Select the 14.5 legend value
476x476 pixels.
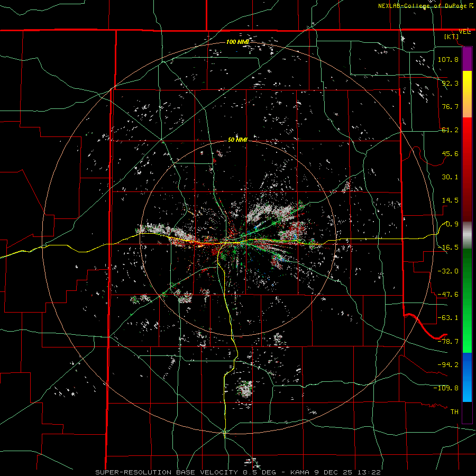point(450,200)
